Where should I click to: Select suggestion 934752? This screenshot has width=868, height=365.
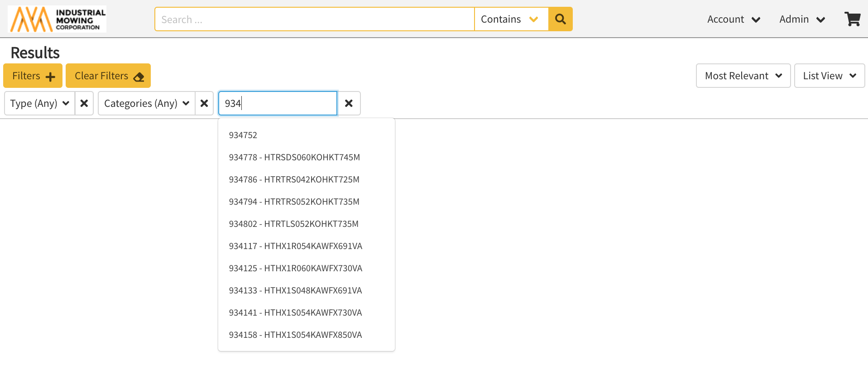point(243,135)
